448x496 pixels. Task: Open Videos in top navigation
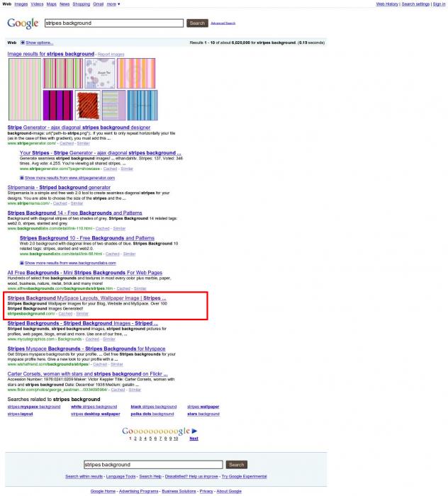coord(37,4)
